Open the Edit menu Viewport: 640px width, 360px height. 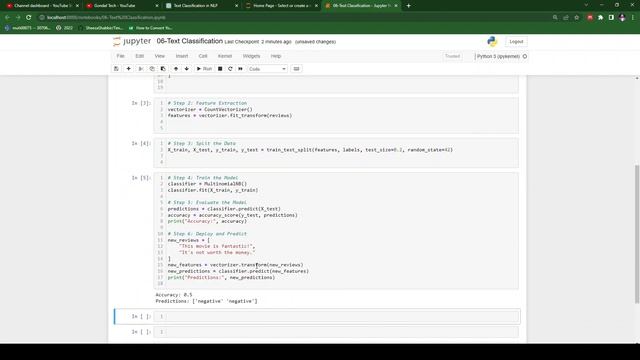coord(140,56)
